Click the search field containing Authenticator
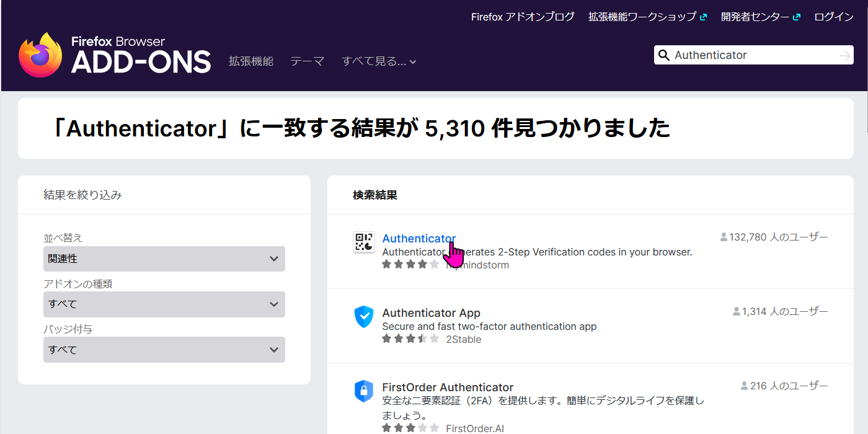Viewport: 868px width, 434px height. (x=753, y=55)
